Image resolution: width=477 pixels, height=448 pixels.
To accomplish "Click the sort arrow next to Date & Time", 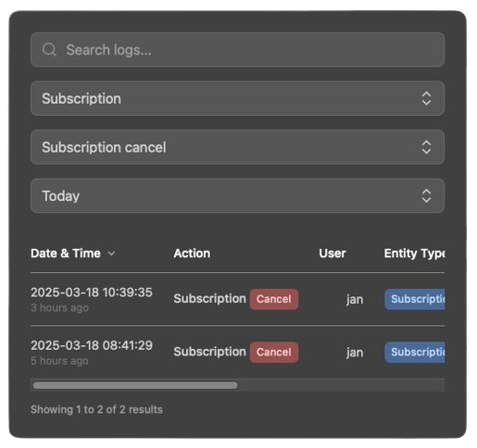I will (111, 254).
